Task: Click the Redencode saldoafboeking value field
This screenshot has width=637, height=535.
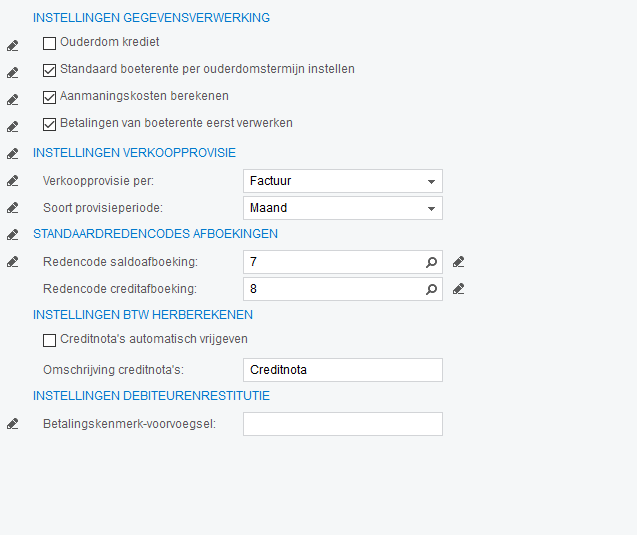Action: (332, 262)
